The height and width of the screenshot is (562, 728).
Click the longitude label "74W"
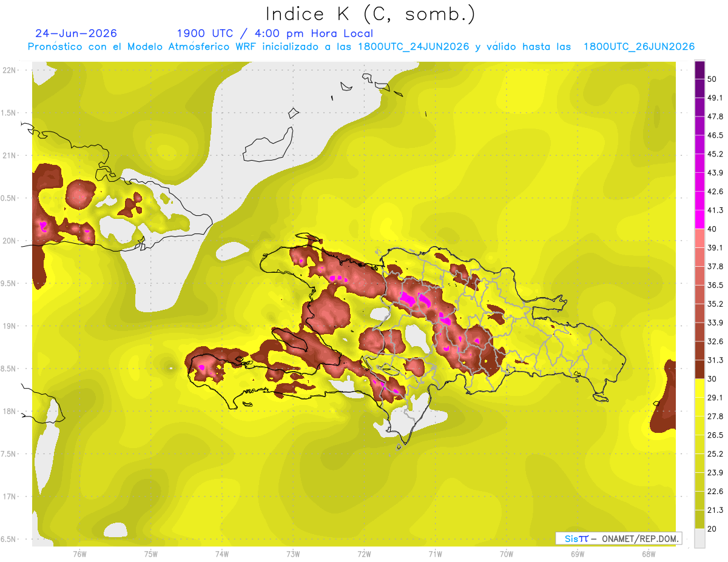pyautogui.click(x=222, y=554)
